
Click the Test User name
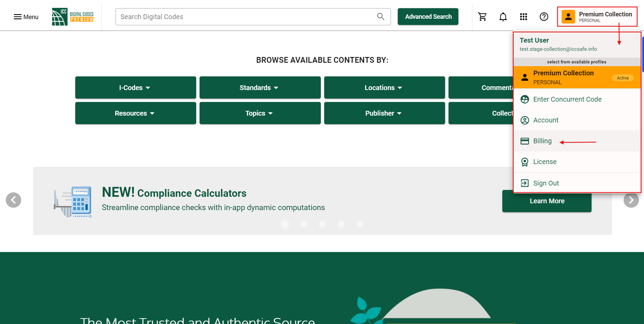pyautogui.click(x=534, y=40)
